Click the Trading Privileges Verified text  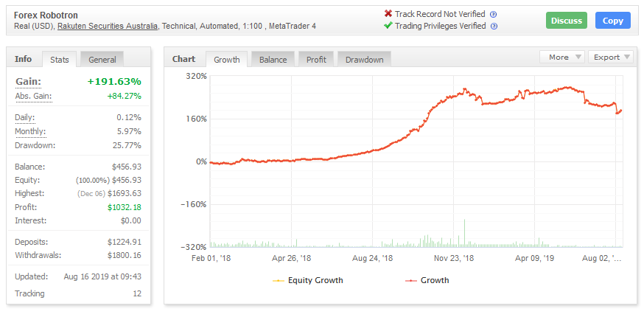pyautogui.click(x=441, y=26)
